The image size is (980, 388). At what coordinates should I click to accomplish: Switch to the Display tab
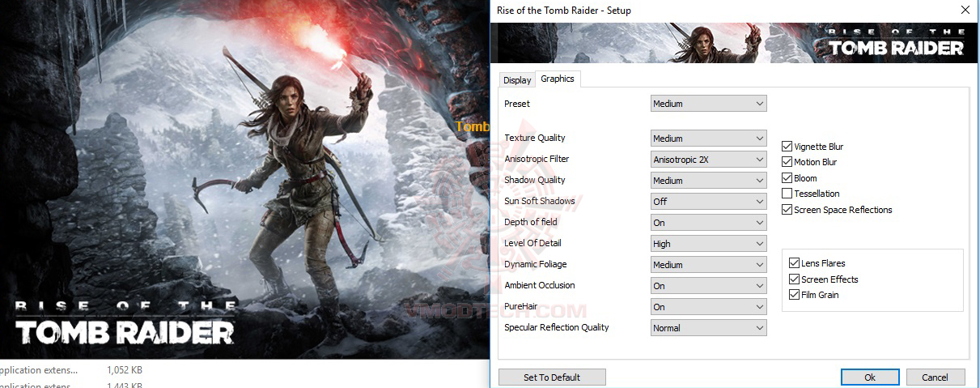517,80
